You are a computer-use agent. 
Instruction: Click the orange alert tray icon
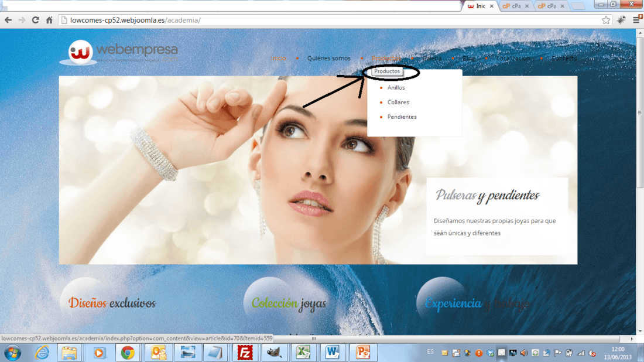pyautogui.click(x=479, y=353)
